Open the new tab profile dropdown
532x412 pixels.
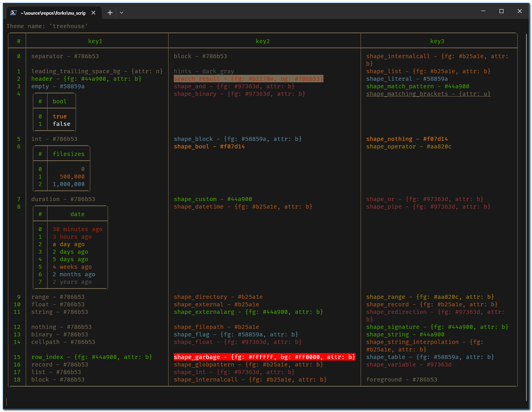122,13
